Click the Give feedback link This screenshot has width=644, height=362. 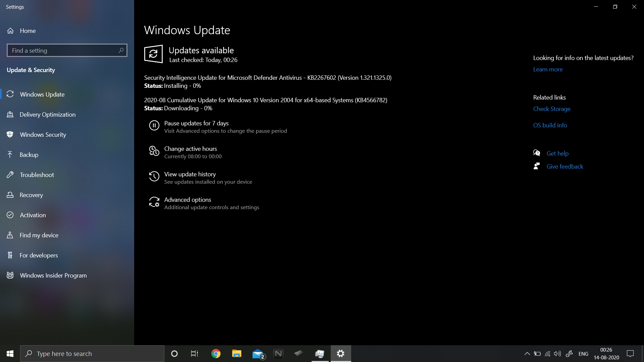[565, 166]
